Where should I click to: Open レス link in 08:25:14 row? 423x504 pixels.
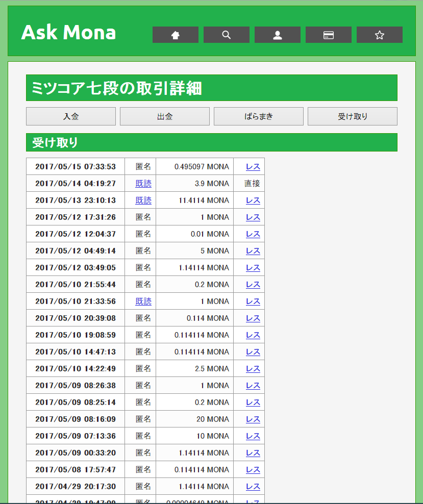(253, 402)
